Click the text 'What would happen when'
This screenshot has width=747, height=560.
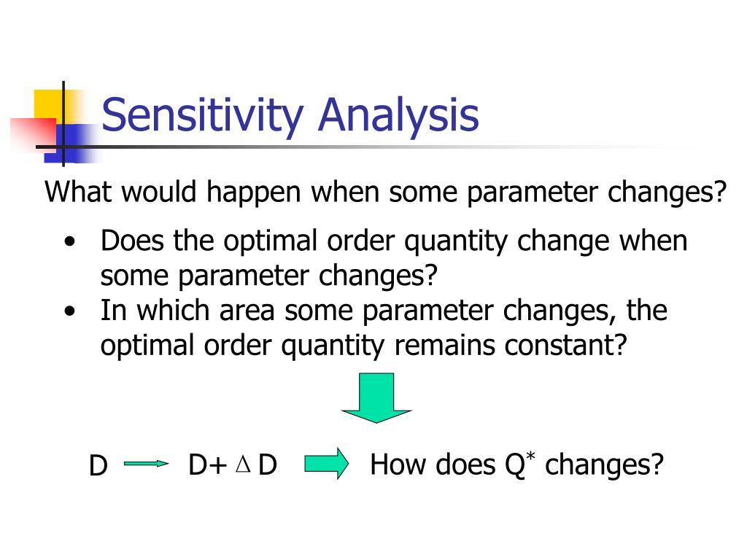214,192
